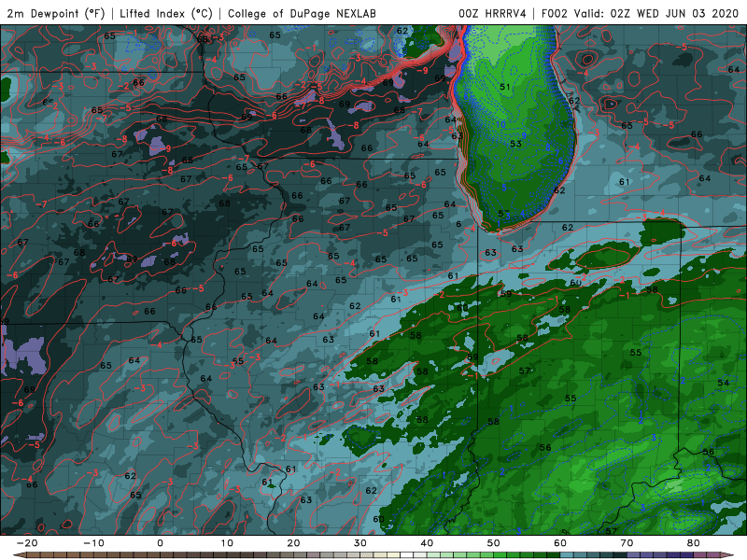Click the 30 label on the color scale
Image resolution: width=747 pixels, height=560 pixels.
click(x=360, y=543)
